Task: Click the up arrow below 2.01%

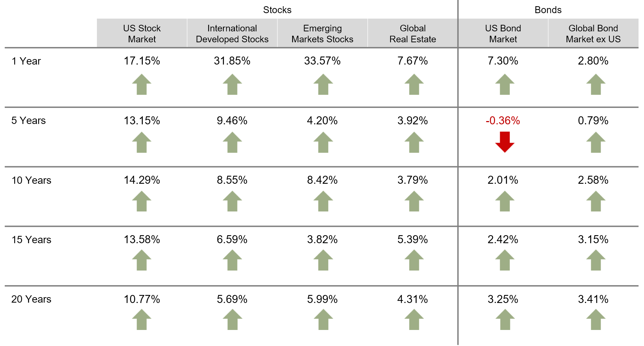Action: click(x=504, y=201)
